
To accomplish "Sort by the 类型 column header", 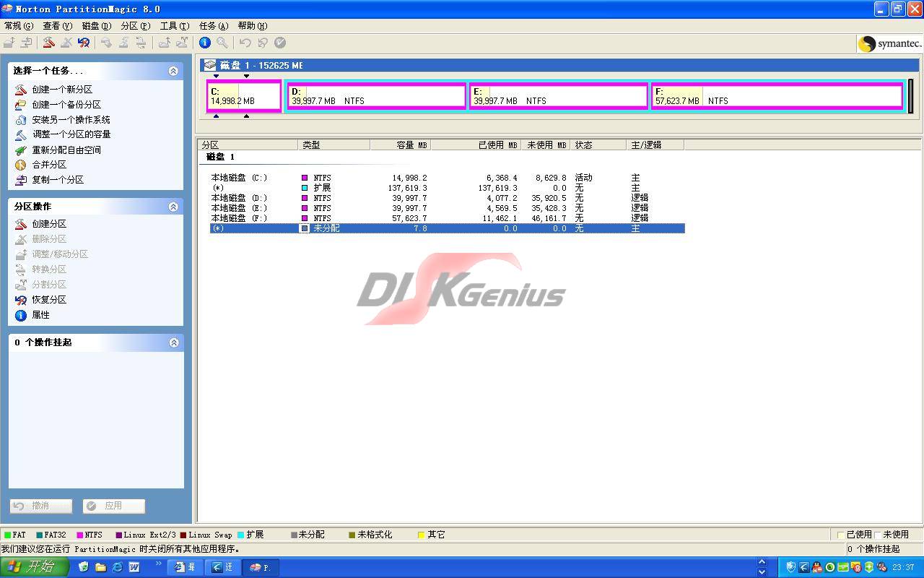I will pos(334,145).
